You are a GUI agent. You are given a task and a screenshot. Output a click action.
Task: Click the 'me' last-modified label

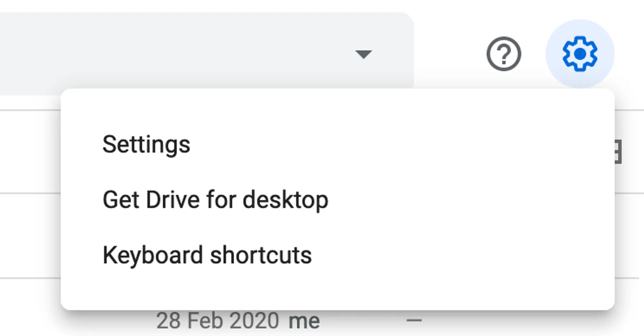point(304,321)
